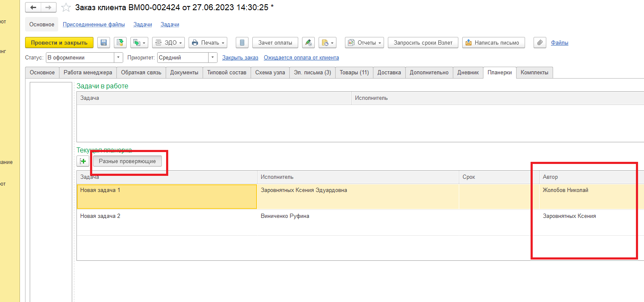This screenshot has width=644, height=302.
Task: Open the Документы tab
Action: coord(184,73)
